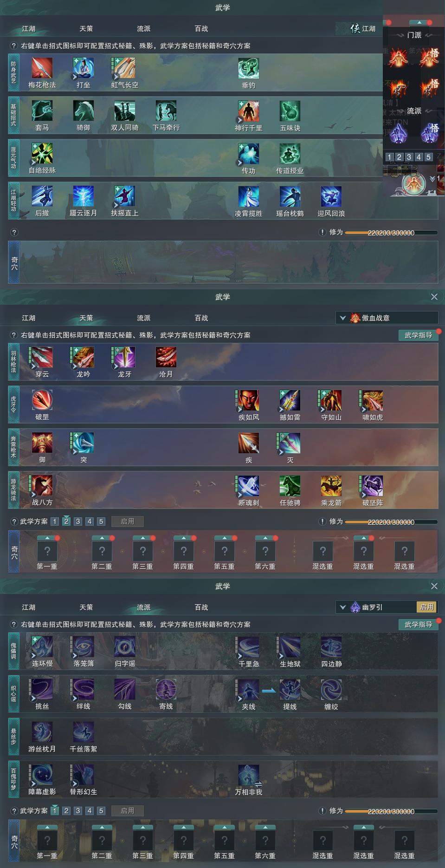Select scheme 5 in the 幽罗引 武学方案 row
Viewport: 445px width, 868px height.
pyautogui.click(x=101, y=811)
